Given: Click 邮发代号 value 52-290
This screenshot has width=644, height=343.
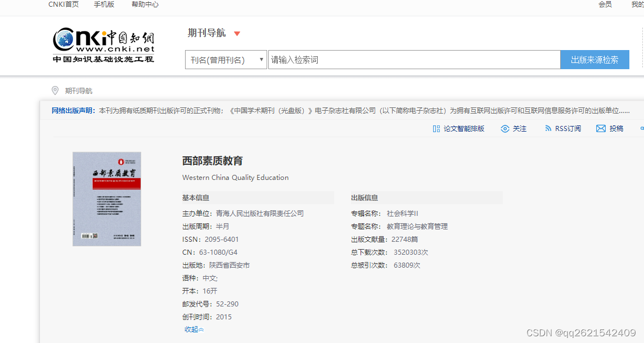Looking at the screenshot, I should (x=227, y=304).
